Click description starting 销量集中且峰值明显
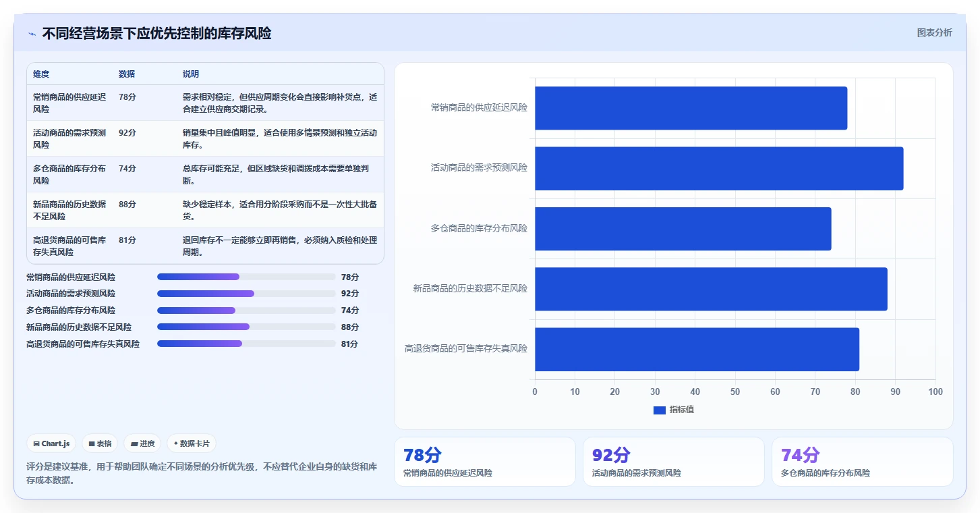The width and height of the screenshot is (980, 513). [280, 138]
